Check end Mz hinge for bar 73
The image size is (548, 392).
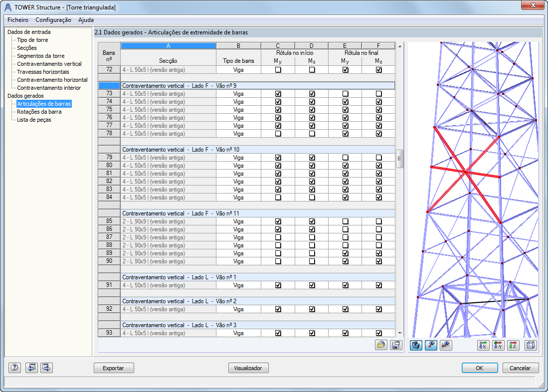pyautogui.click(x=378, y=94)
